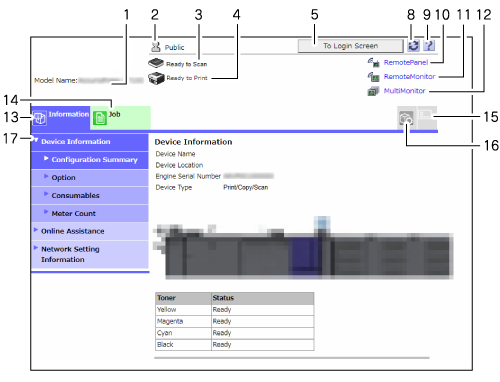Click the RemotePanel icon
This screenshot has height=382, width=500.
[374, 62]
